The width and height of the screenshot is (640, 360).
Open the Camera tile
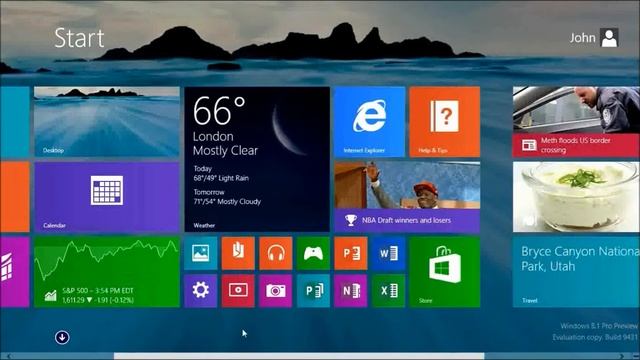point(276,291)
